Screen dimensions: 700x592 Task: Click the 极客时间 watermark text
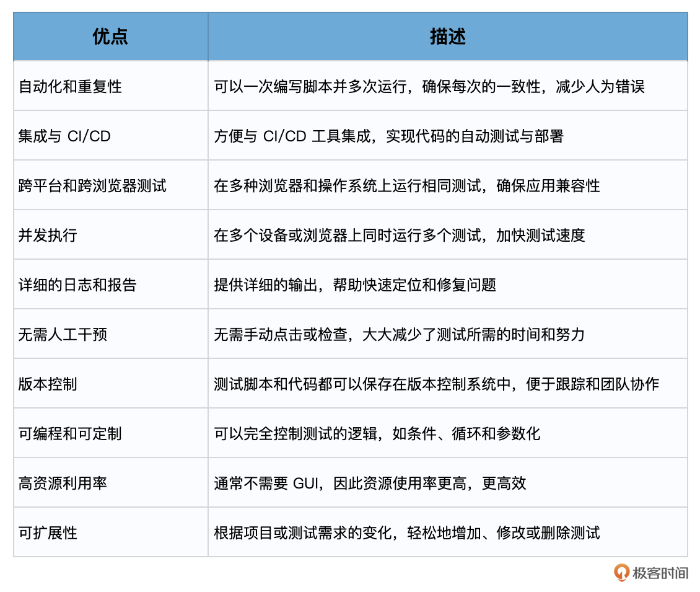coord(660,573)
